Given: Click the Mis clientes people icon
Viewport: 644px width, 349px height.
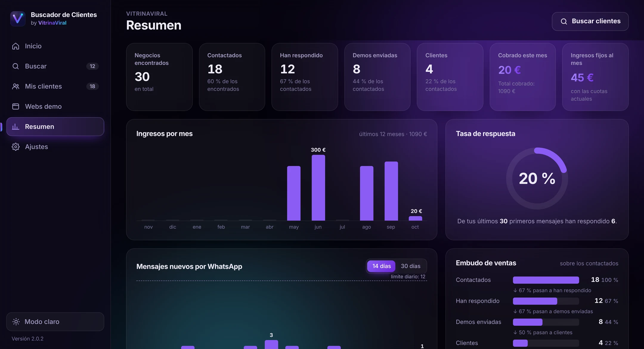Looking at the screenshot, I should [16, 86].
